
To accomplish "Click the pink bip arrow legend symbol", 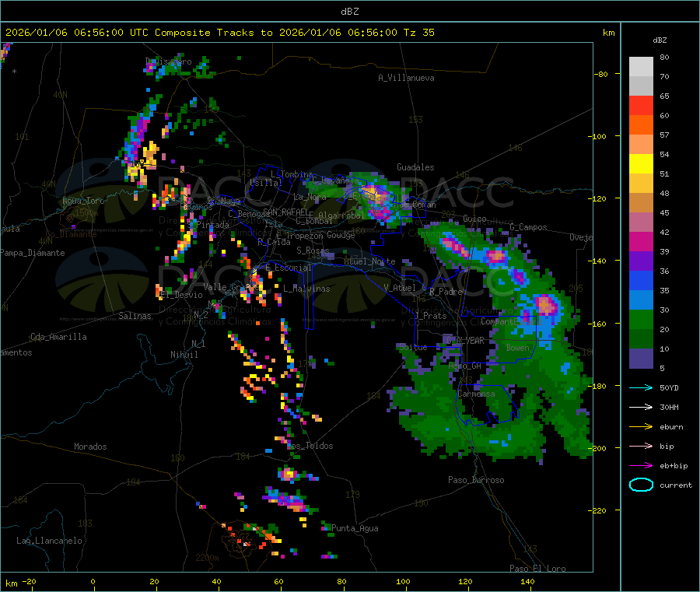I will point(641,446).
